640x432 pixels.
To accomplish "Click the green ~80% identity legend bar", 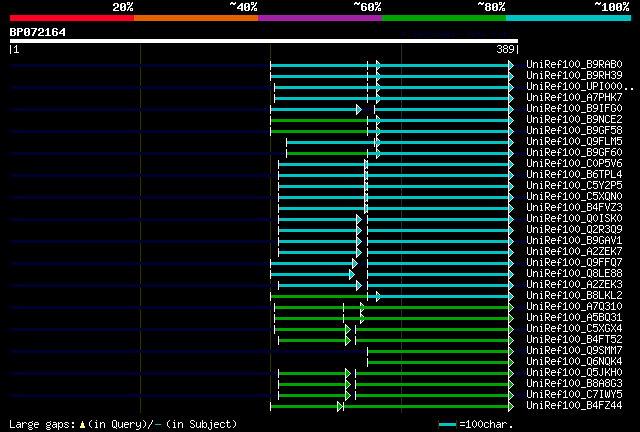I will pyautogui.click(x=444, y=18).
